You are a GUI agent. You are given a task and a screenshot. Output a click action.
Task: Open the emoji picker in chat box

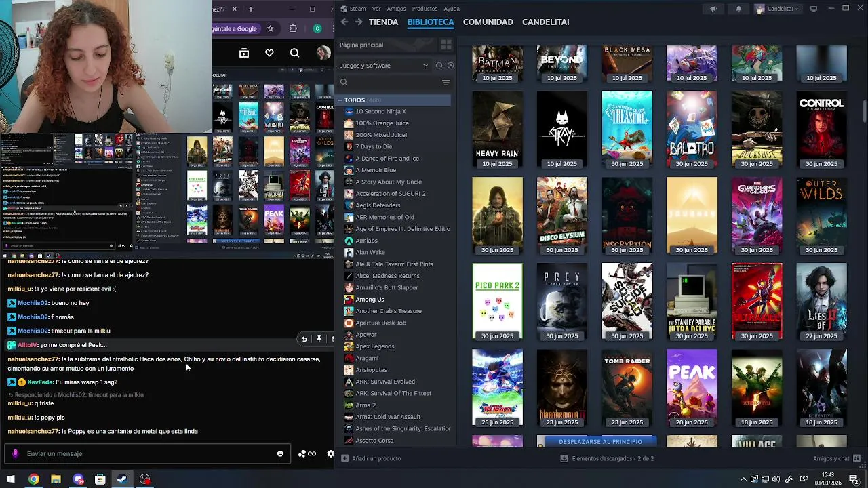tap(280, 454)
